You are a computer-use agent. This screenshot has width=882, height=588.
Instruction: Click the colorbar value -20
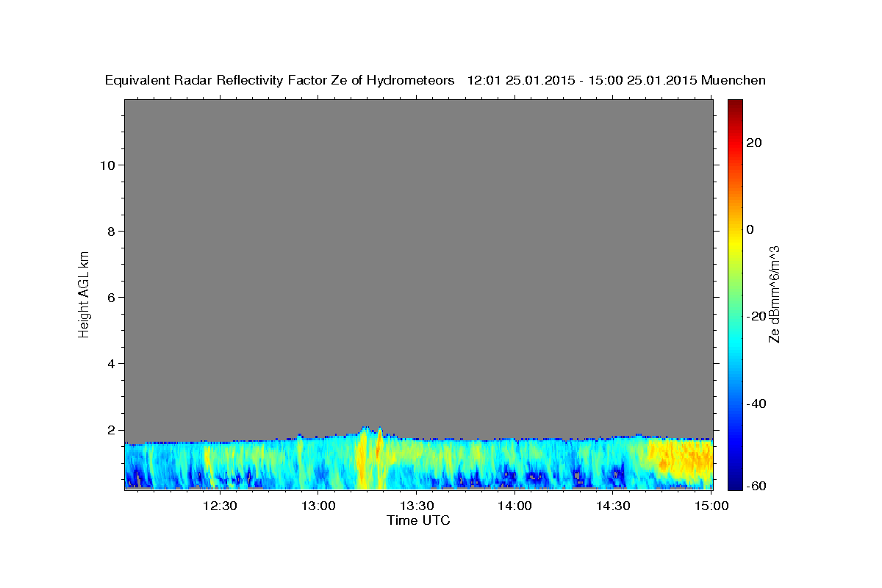755,316
